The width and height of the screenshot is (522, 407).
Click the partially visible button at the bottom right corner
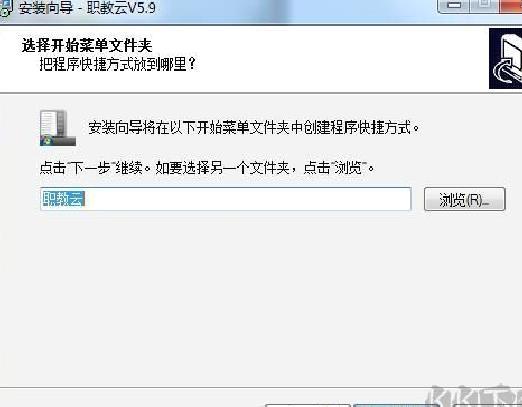click(x=487, y=406)
